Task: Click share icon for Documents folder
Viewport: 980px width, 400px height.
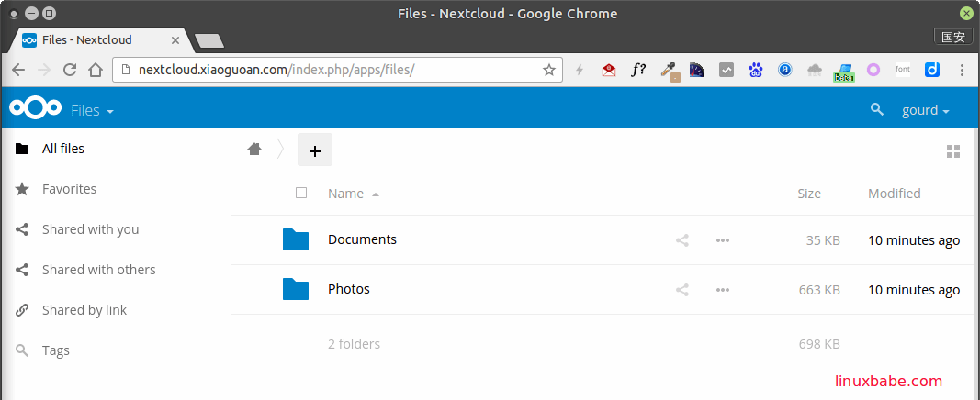Action: pos(682,240)
